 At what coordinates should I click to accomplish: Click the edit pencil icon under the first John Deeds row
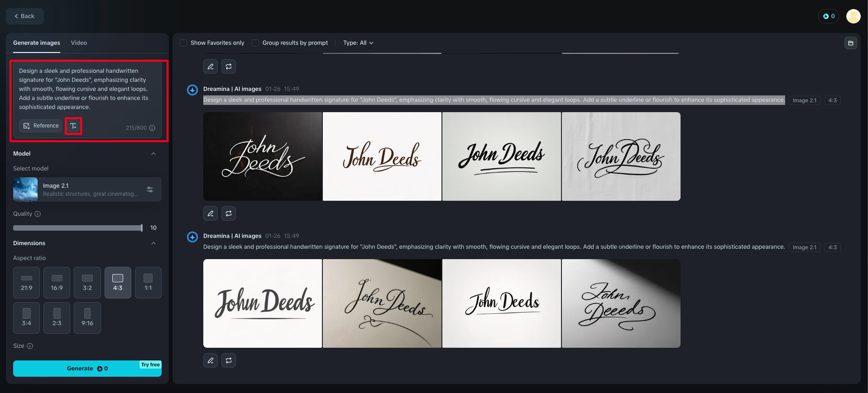(x=211, y=213)
